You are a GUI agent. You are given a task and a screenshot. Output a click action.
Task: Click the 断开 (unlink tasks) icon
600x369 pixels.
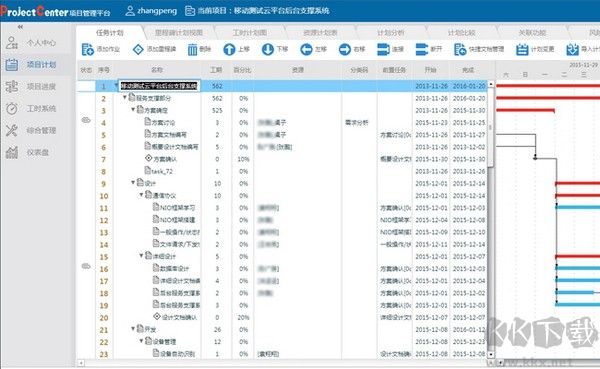(422, 49)
